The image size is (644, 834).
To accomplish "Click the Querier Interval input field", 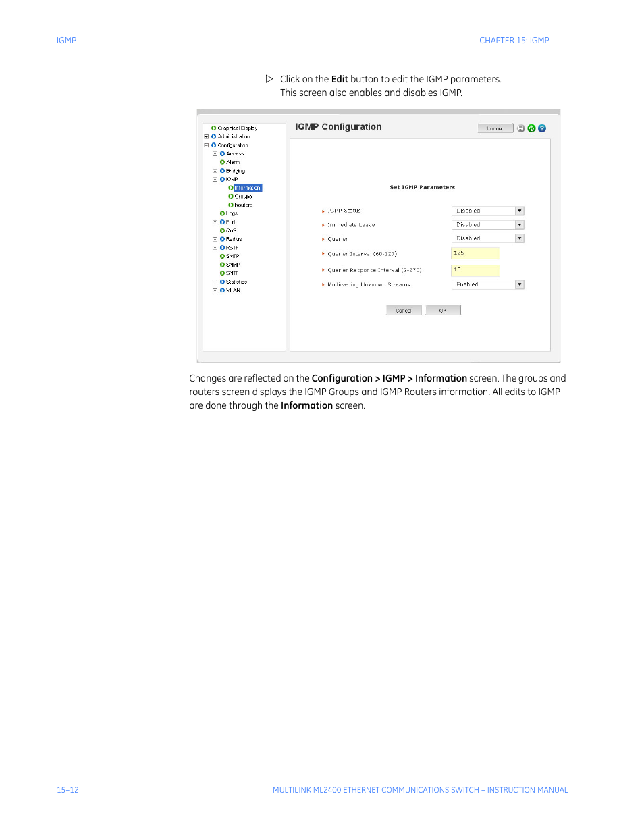I will point(475,253).
